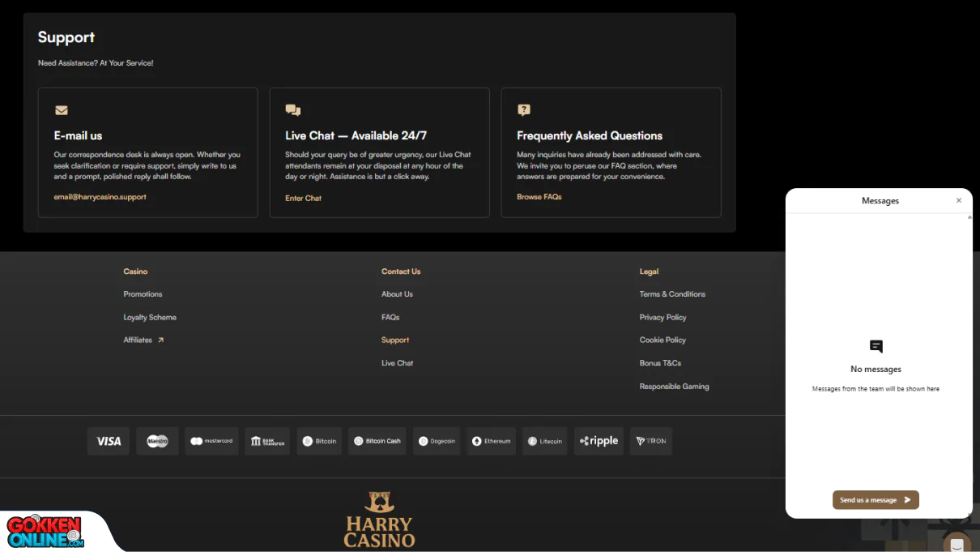Select the Dogecoin payment icon

[436, 441]
